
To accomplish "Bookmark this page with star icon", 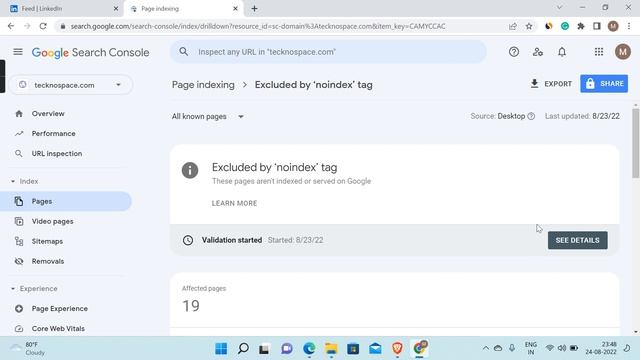I will (x=529, y=26).
